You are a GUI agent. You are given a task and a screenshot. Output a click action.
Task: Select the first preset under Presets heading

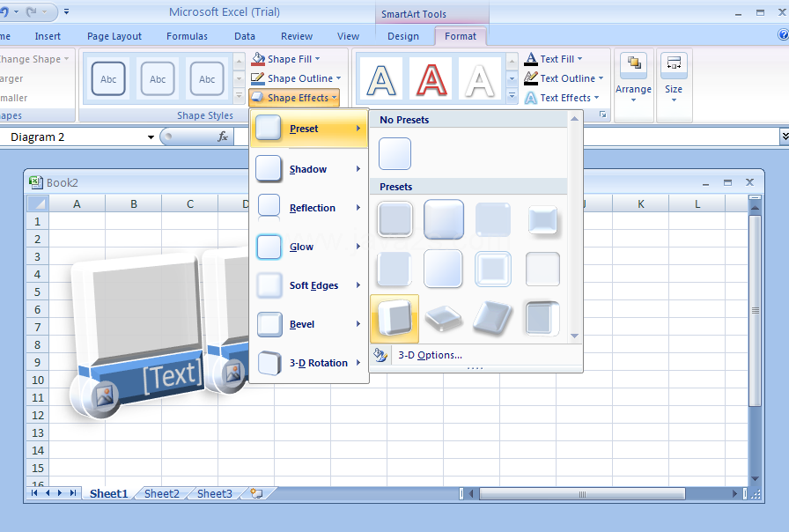395,219
